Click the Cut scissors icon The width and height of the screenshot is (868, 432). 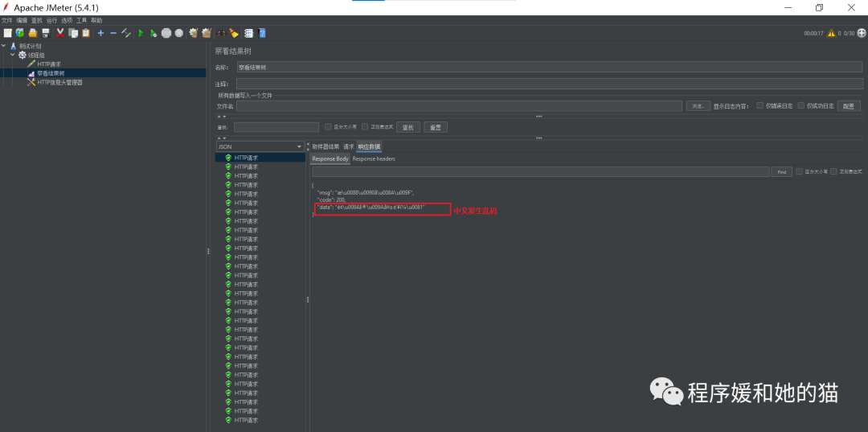[x=60, y=33]
